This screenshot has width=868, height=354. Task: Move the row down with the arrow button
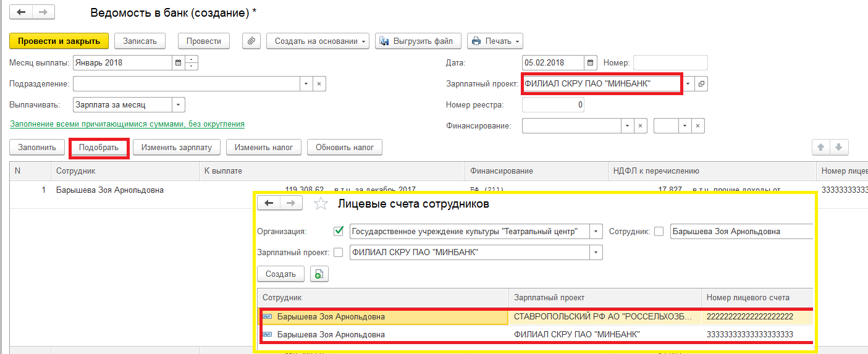[838, 147]
